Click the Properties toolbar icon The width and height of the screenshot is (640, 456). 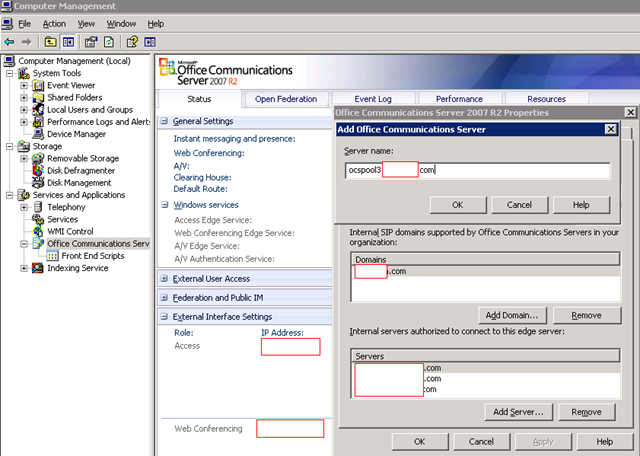(x=89, y=42)
